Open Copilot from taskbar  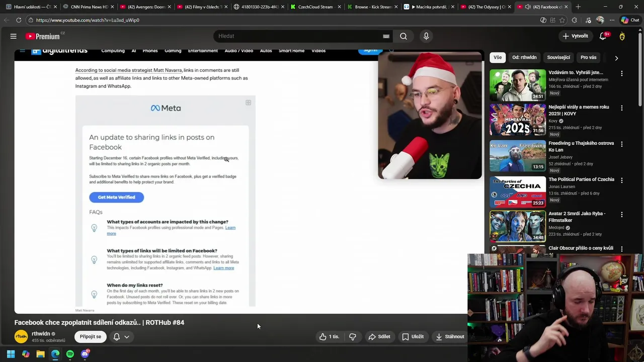[x=26, y=354]
